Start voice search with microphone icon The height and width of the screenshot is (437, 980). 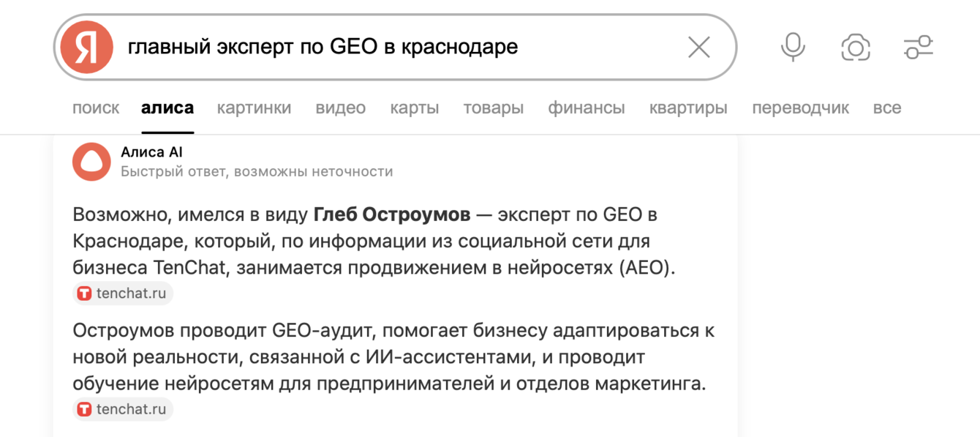click(x=793, y=48)
